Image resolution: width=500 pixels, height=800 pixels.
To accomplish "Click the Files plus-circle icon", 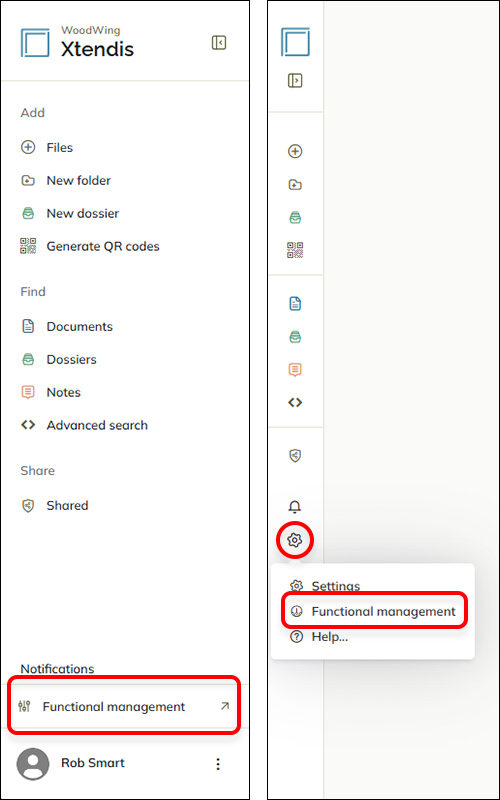I will [x=28, y=147].
